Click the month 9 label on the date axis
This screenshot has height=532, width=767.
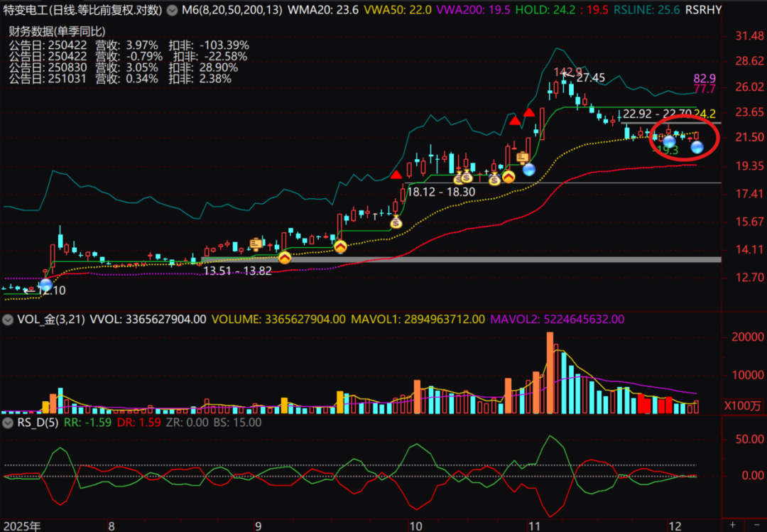click(258, 526)
